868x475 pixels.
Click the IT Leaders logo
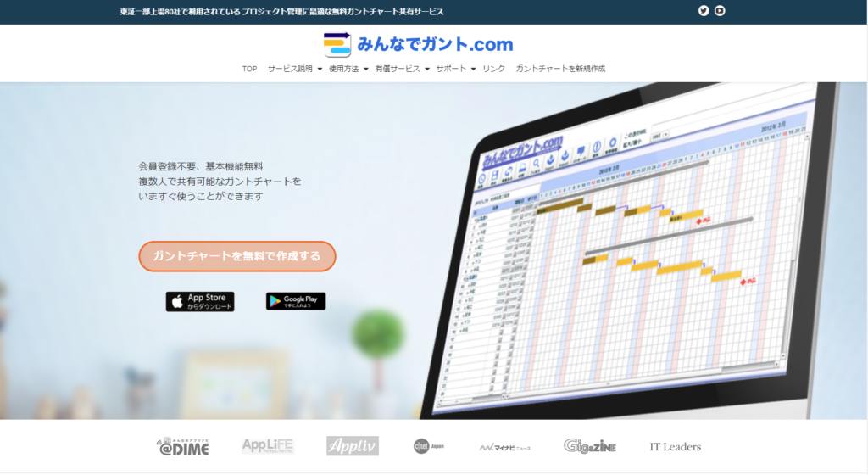[675, 447]
